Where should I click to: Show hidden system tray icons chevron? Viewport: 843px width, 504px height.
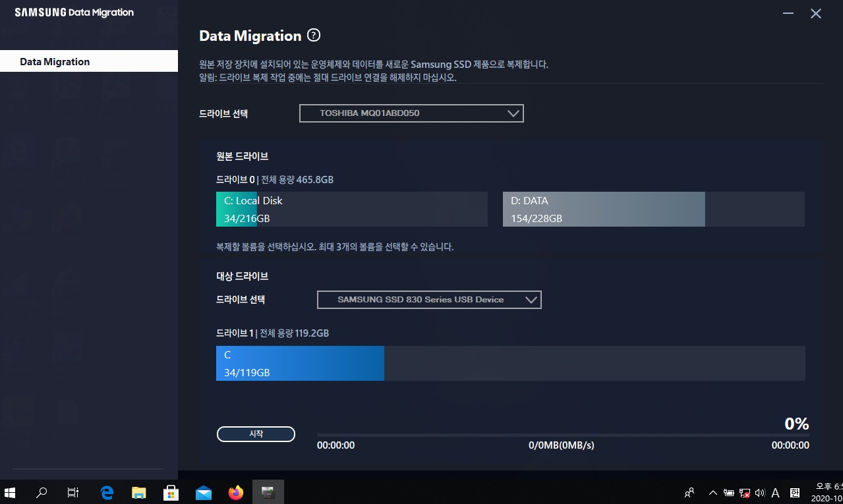pyautogui.click(x=712, y=492)
